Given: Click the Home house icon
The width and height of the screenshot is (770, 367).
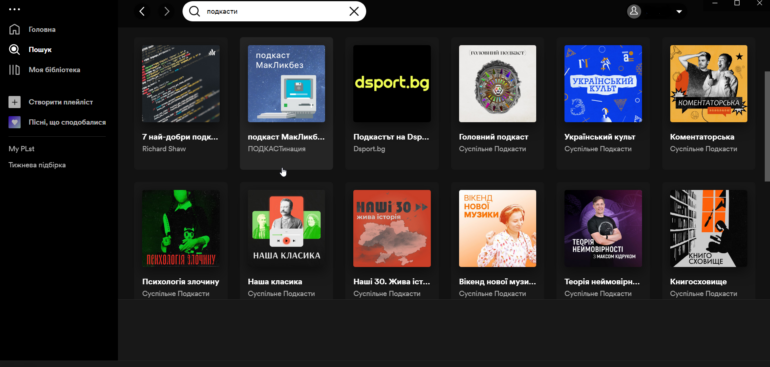Looking at the screenshot, I should [x=14, y=29].
